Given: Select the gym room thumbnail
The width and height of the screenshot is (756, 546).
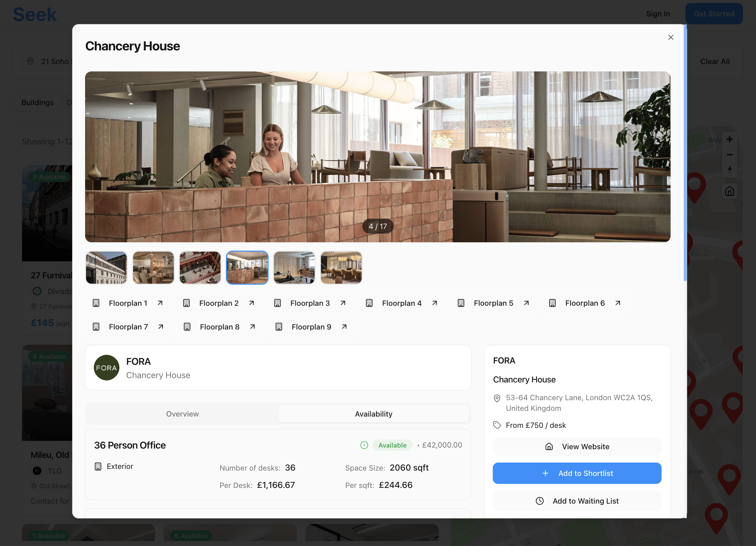Looking at the screenshot, I should click(x=294, y=268).
